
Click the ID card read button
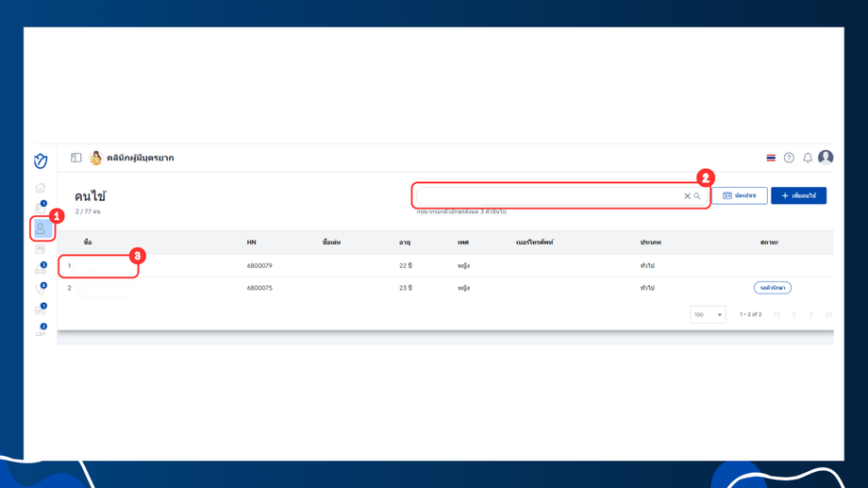740,195
